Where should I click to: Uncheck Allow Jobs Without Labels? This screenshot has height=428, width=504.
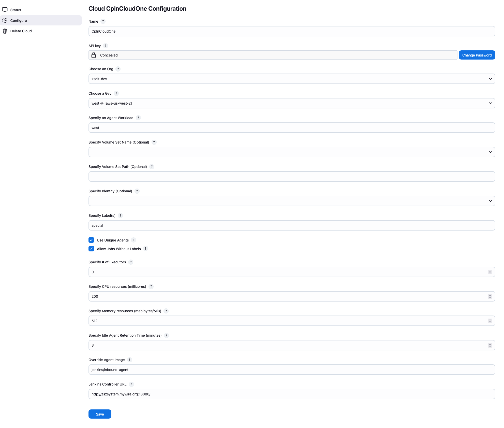point(91,249)
